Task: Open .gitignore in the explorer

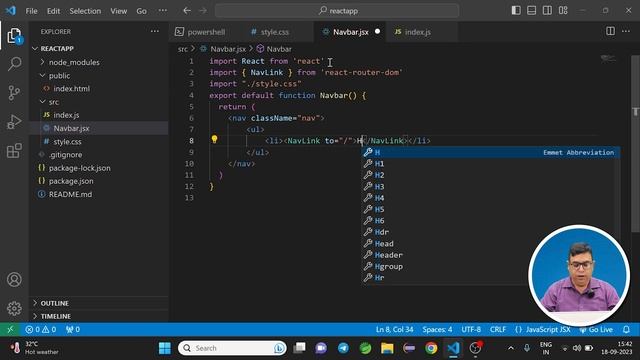Action: (x=65, y=155)
